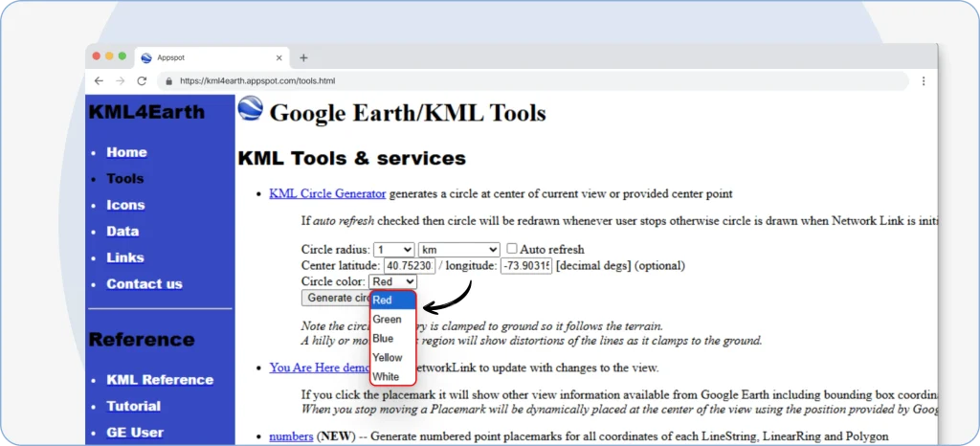Click the KML Tools & services heading
This screenshot has height=446, width=980.
352,159
